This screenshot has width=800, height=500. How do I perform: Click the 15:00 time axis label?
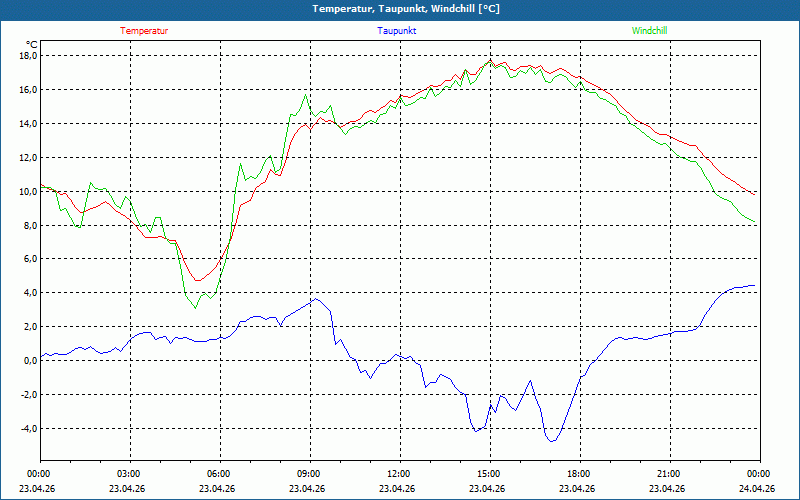click(490, 474)
